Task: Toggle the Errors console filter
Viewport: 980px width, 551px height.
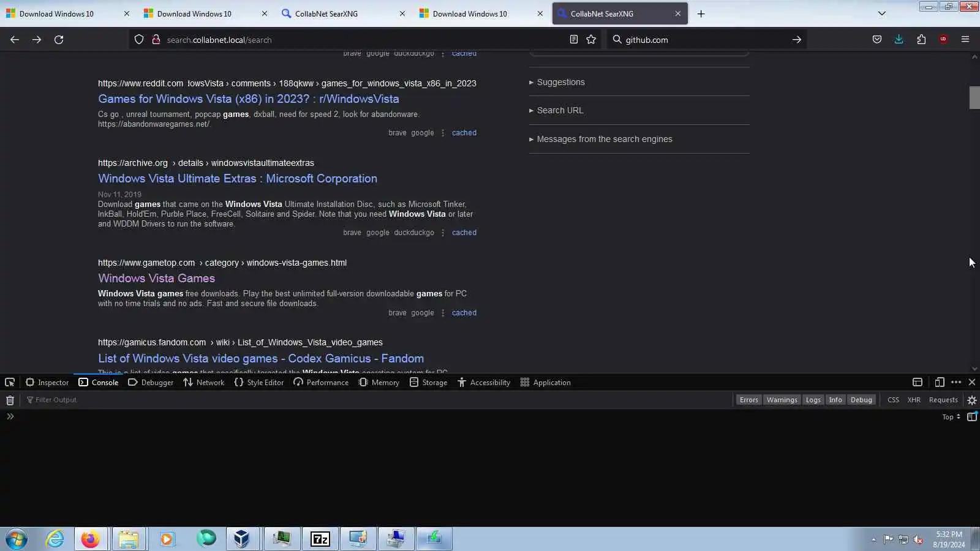Action: pyautogui.click(x=748, y=400)
